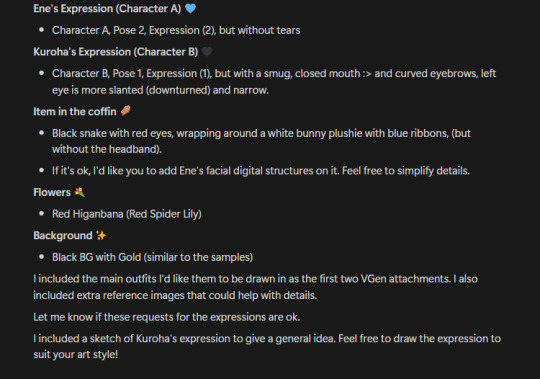
Task: Click the bullet before Black BG with Gold
Action: tap(42, 256)
